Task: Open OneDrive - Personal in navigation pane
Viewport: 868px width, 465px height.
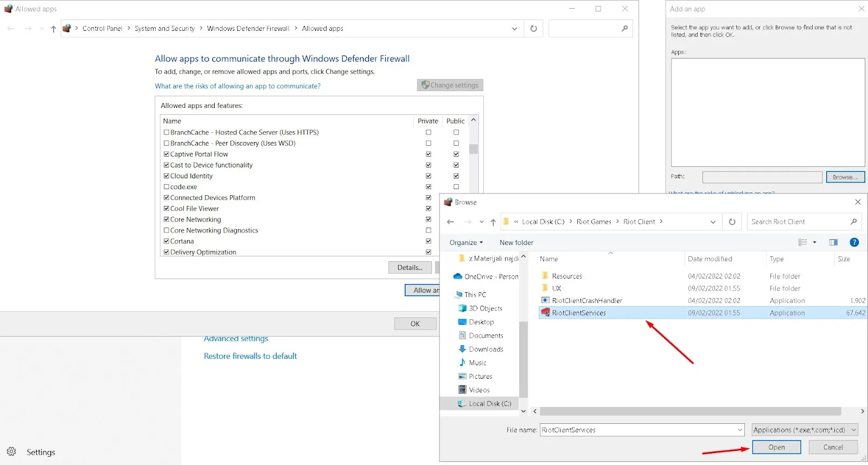Action: (486, 276)
